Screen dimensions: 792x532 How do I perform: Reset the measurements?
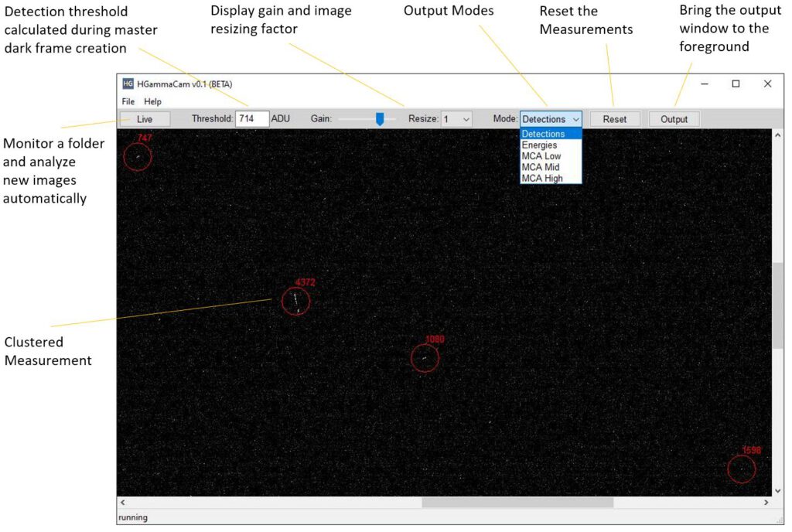[x=615, y=119]
